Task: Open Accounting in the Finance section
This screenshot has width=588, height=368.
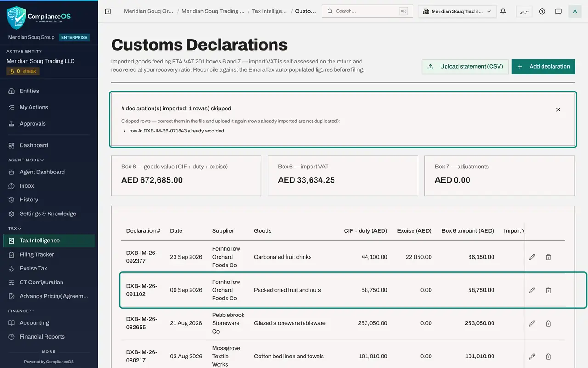Action: coord(49,323)
